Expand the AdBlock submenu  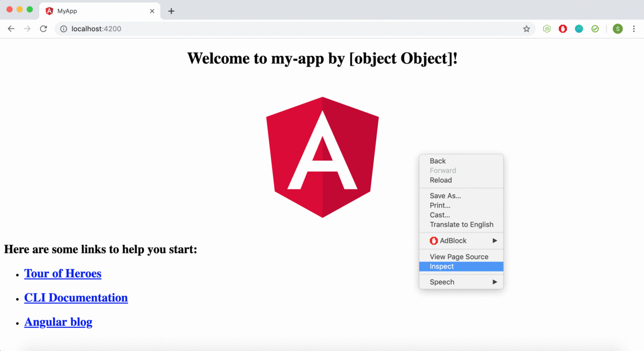[x=462, y=240]
